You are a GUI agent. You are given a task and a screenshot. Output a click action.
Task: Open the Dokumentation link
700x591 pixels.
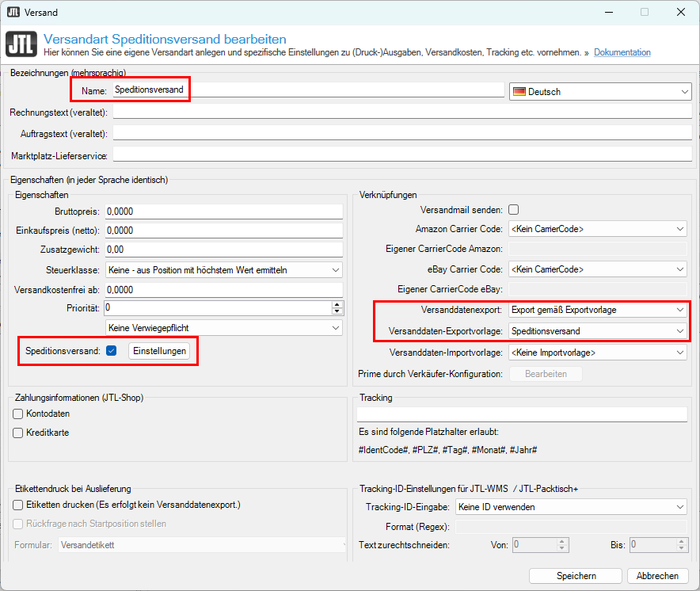(622, 53)
